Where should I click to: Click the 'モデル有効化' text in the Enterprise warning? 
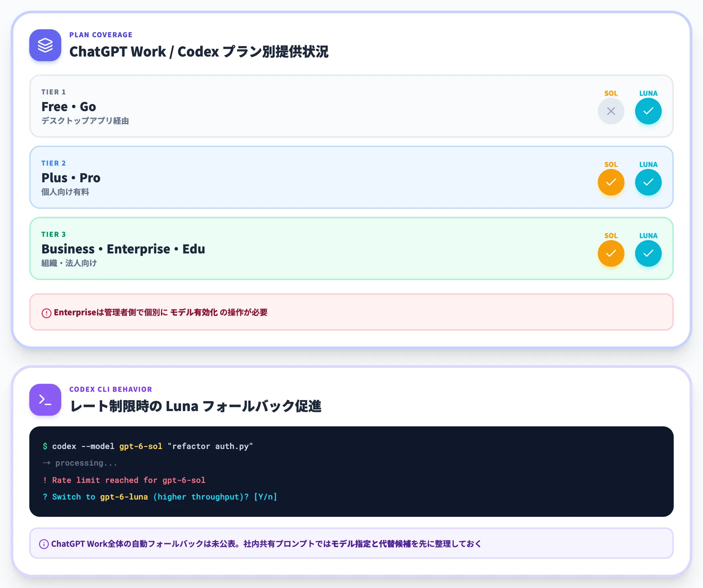(x=194, y=312)
